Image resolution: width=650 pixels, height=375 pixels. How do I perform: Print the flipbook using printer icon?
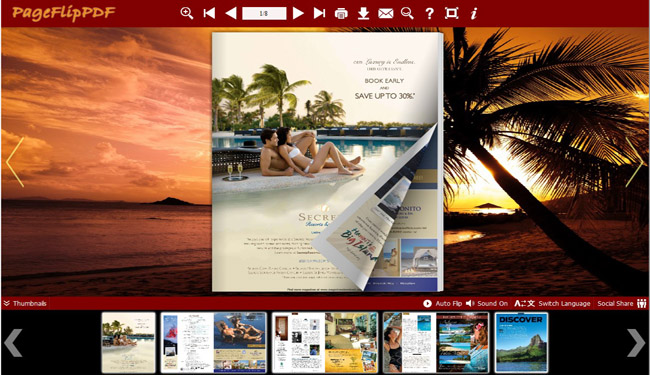pos(341,14)
